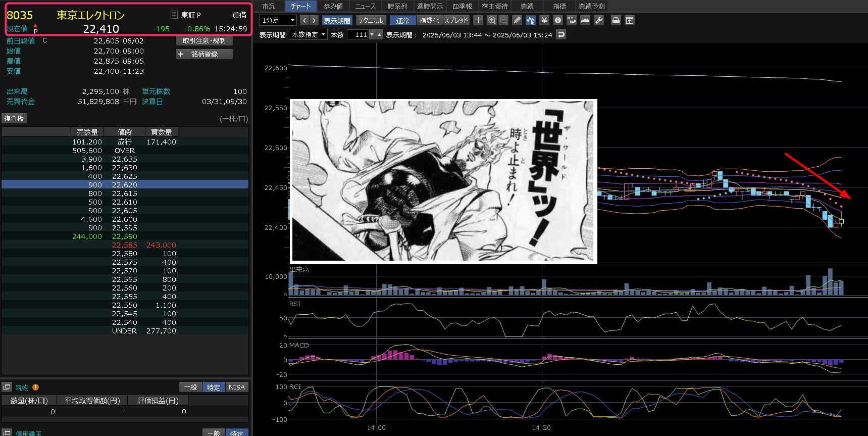Click the manga panel image on chart
868x436 pixels.
443,181
